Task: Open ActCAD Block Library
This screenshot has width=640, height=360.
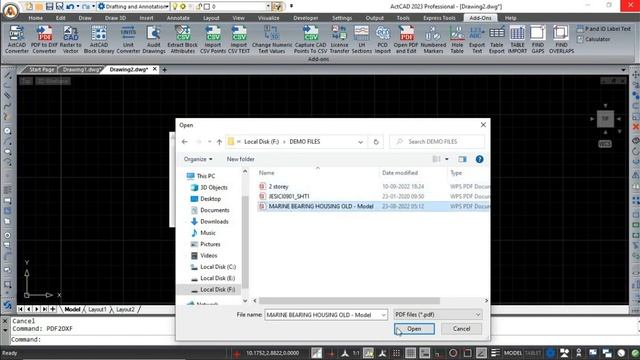Action: pos(99,39)
